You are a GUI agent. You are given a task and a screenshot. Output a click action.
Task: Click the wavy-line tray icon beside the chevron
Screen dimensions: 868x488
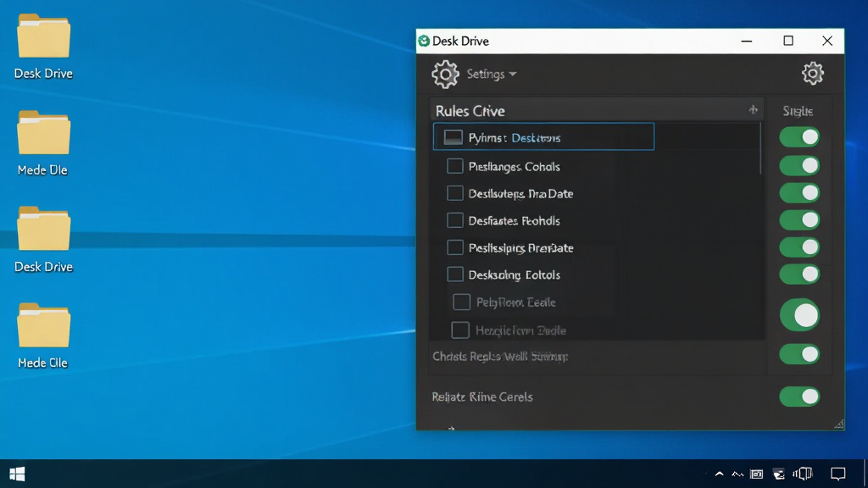pos(737,474)
